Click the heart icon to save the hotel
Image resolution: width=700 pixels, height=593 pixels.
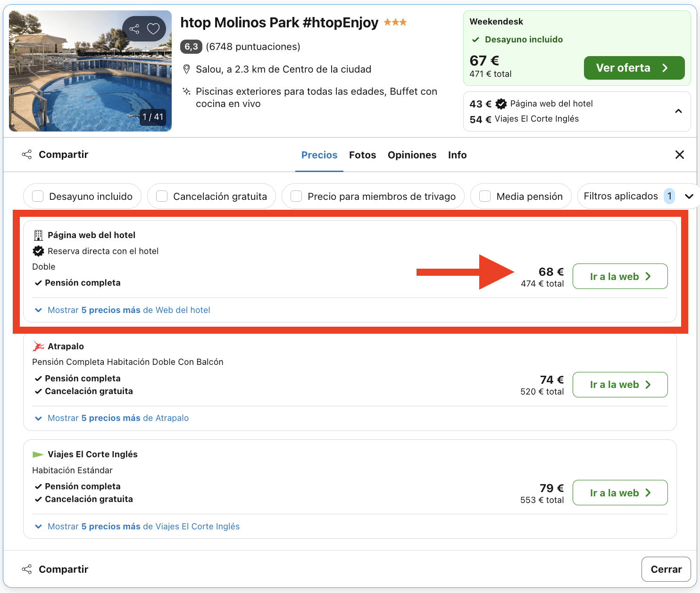[x=153, y=28]
